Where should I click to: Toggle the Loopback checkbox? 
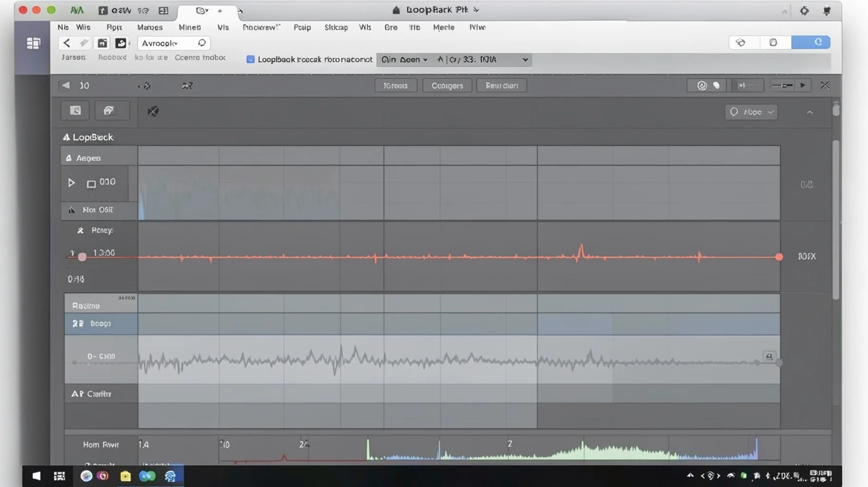point(250,59)
